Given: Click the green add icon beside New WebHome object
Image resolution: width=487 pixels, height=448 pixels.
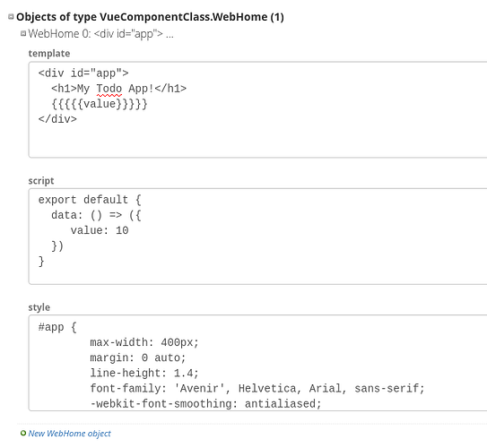Looking at the screenshot, I should (x=23, y=433).
